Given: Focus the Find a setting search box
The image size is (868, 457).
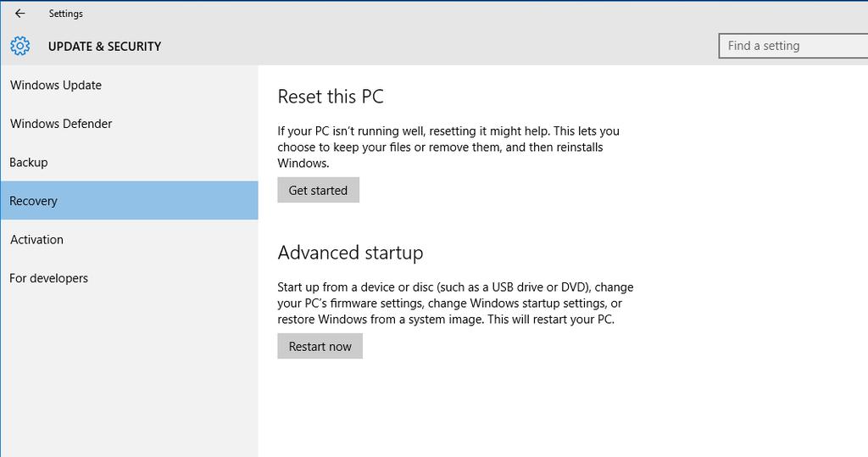Looking at the screenshot, I should click(793, 46).
